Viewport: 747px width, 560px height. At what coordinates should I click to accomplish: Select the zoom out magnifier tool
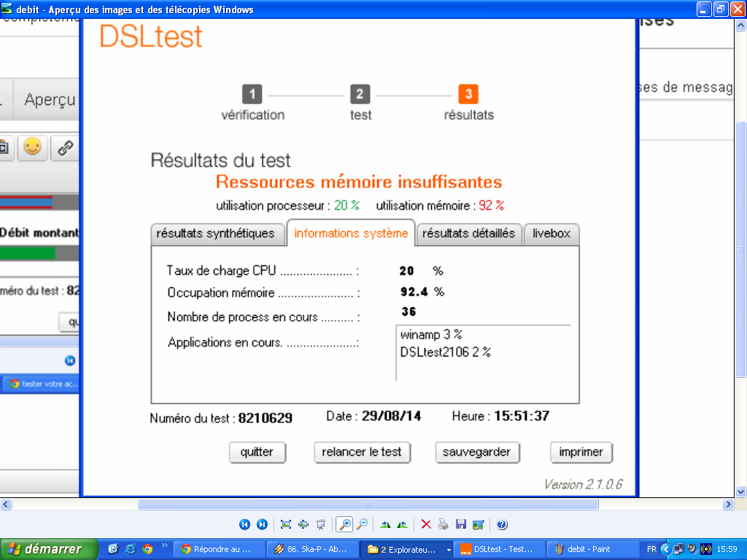361,524
